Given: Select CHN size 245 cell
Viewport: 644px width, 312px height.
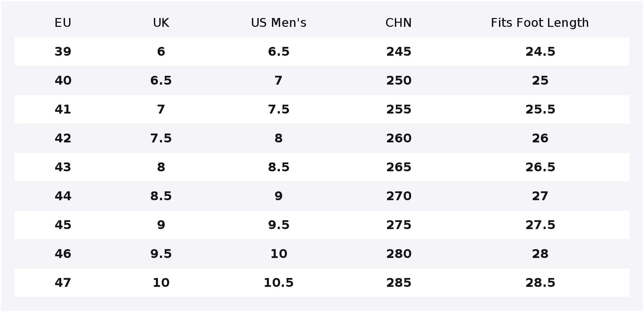Looking at the screenshot, I should 399,52.
